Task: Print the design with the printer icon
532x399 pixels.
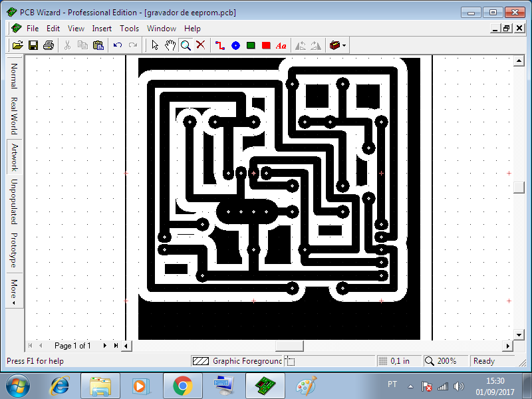Action: (49, 45)
